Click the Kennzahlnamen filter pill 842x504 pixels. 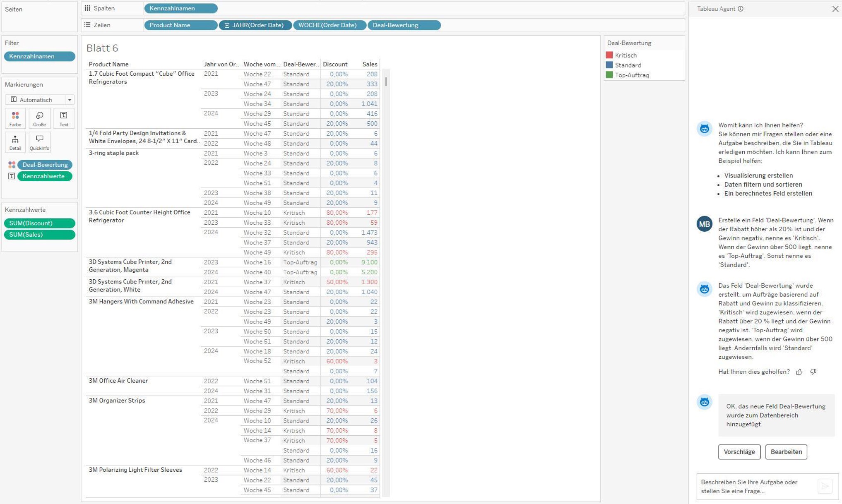pyautogui.click(x=39, y=56)
